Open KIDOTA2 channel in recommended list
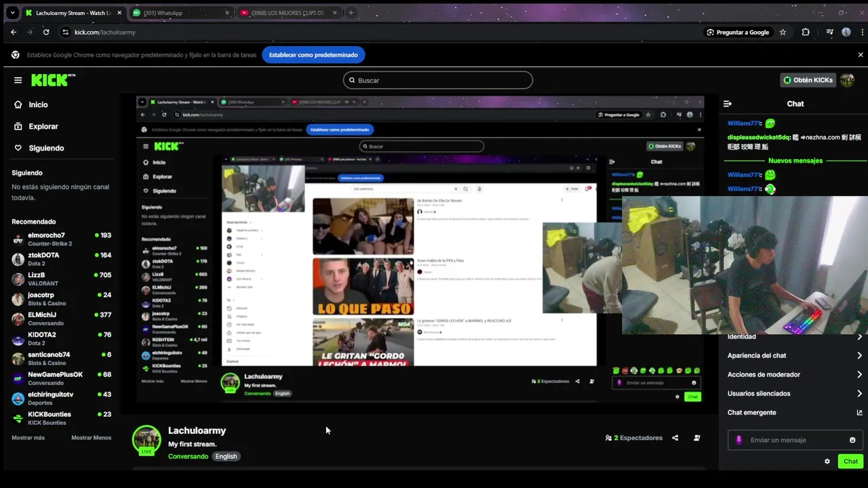 tap(61, 339)
